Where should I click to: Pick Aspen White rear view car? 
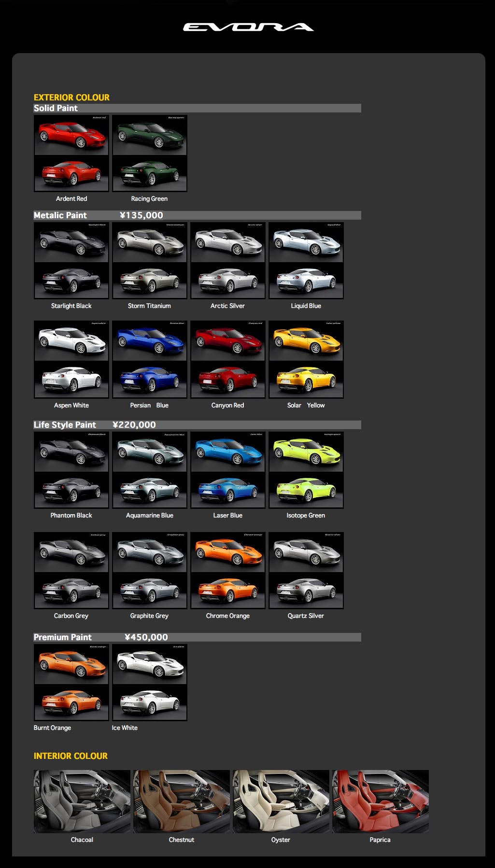click(71, 379)
